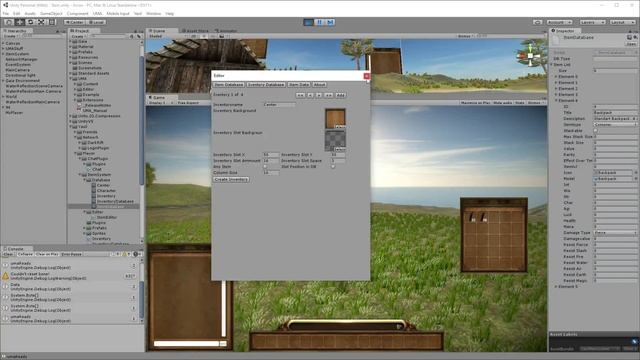Toggle Center pivot mode button
Image resolution: width=640 pixels, height=360 pixels.
pyautogui.click(x=74, y=22)
